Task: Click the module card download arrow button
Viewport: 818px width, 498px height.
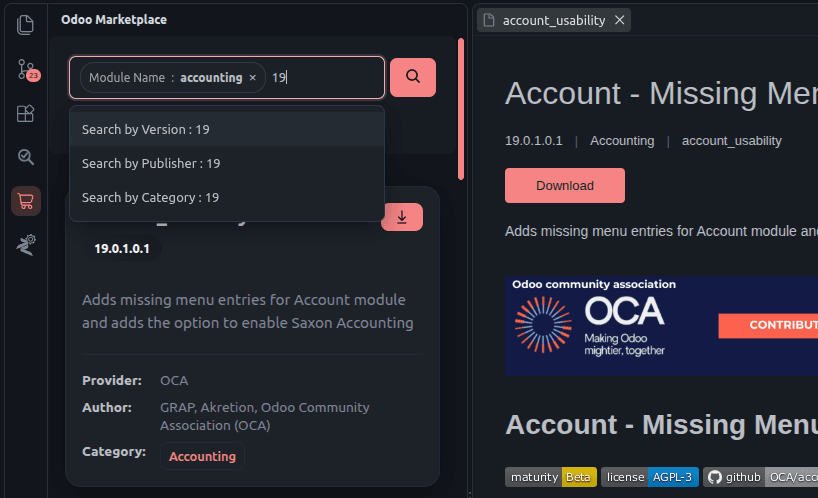Action: click(402, 217)
